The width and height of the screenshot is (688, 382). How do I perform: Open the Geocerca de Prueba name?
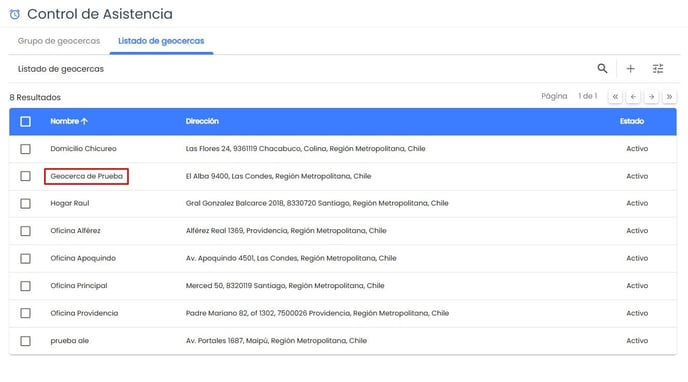[x=86, y=176]
